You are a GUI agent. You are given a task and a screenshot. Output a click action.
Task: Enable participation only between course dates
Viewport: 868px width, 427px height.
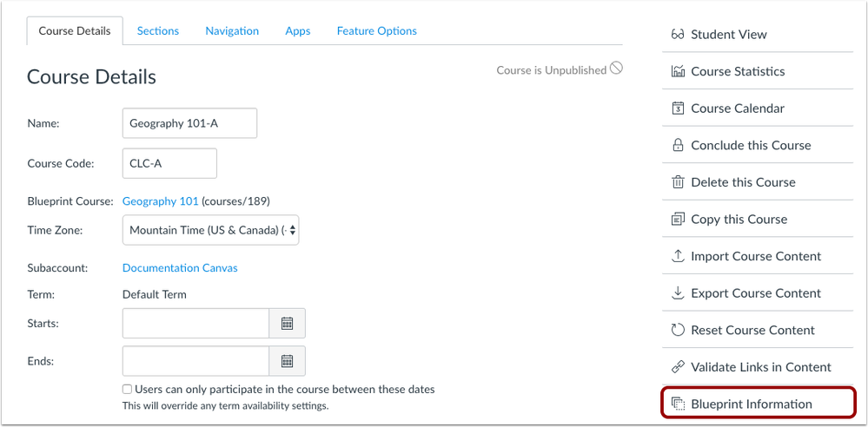[128, 390]
